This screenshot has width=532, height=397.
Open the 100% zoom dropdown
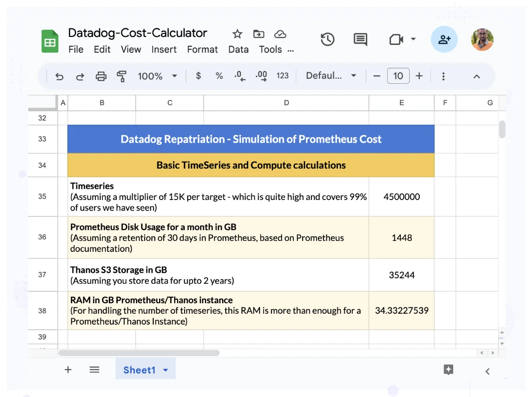click(157, 76)
